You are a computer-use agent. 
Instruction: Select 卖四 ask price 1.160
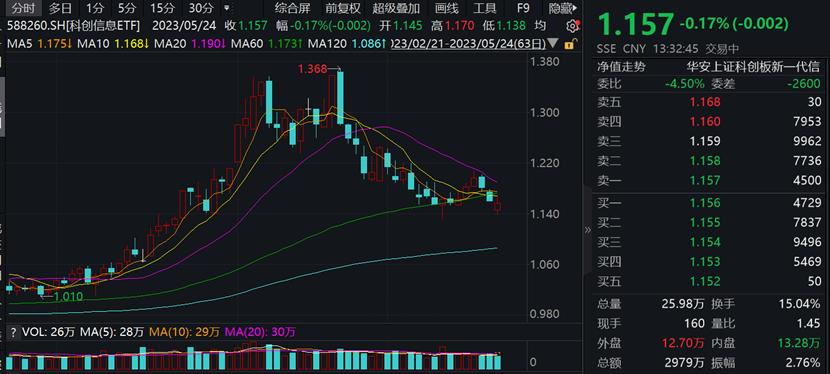pos(705,122)
